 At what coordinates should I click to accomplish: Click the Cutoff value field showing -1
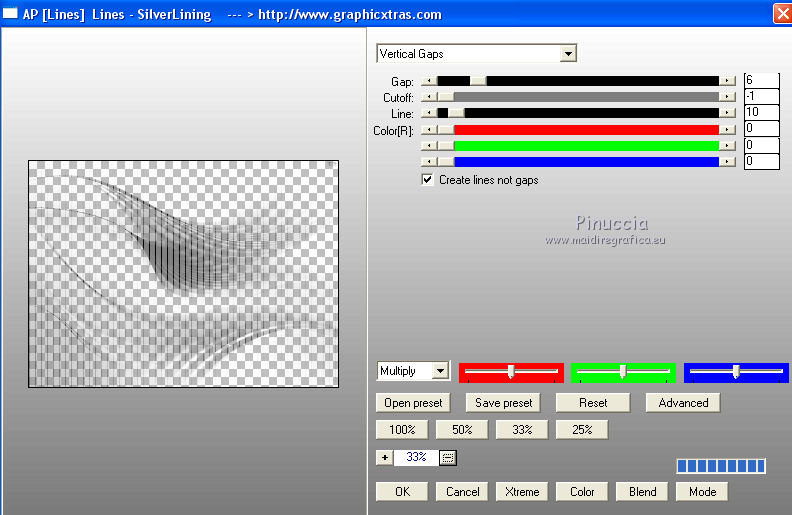tap(762, 96)
